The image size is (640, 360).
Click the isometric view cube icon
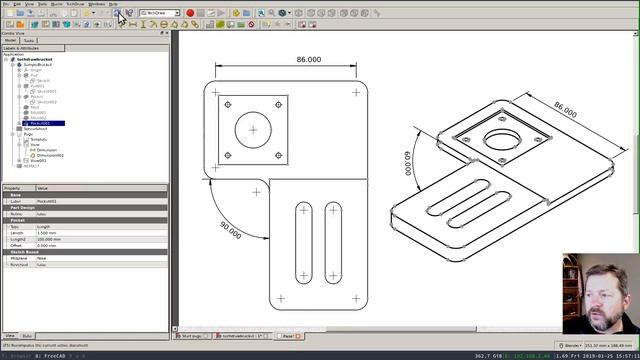(x=299, y=13)
